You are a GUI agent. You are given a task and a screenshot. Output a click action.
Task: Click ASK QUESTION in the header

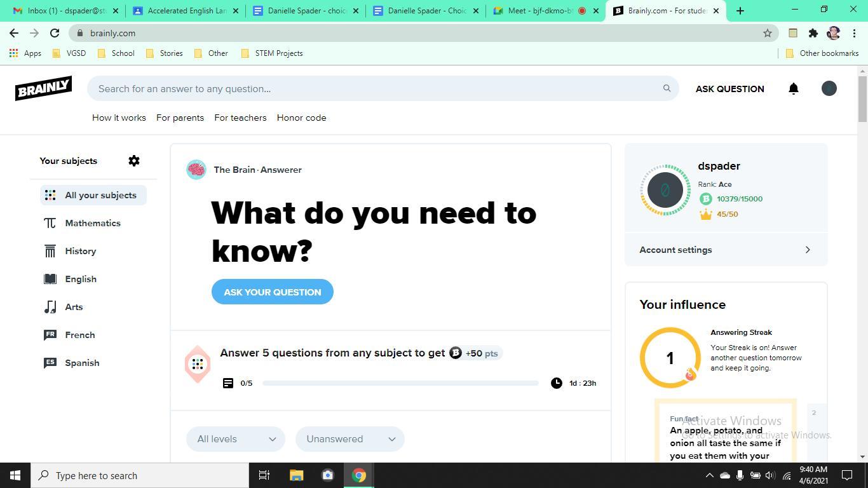click(729, 89)
